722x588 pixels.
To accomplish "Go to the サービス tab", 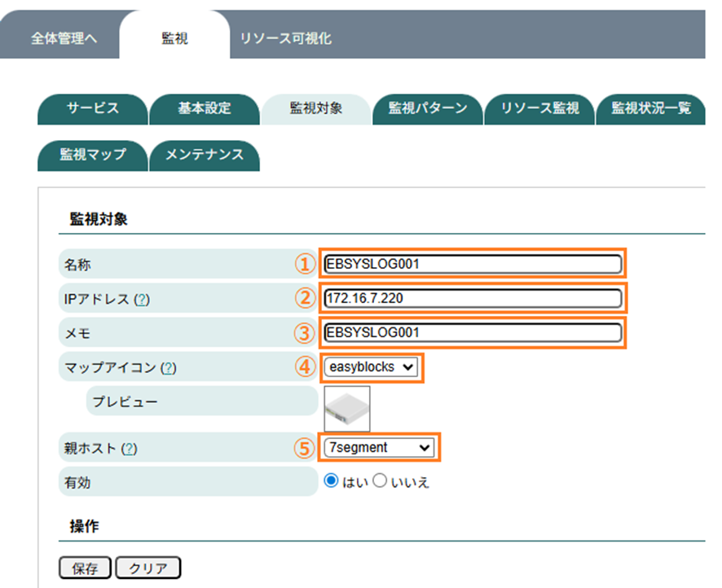I will coord(93,108).
